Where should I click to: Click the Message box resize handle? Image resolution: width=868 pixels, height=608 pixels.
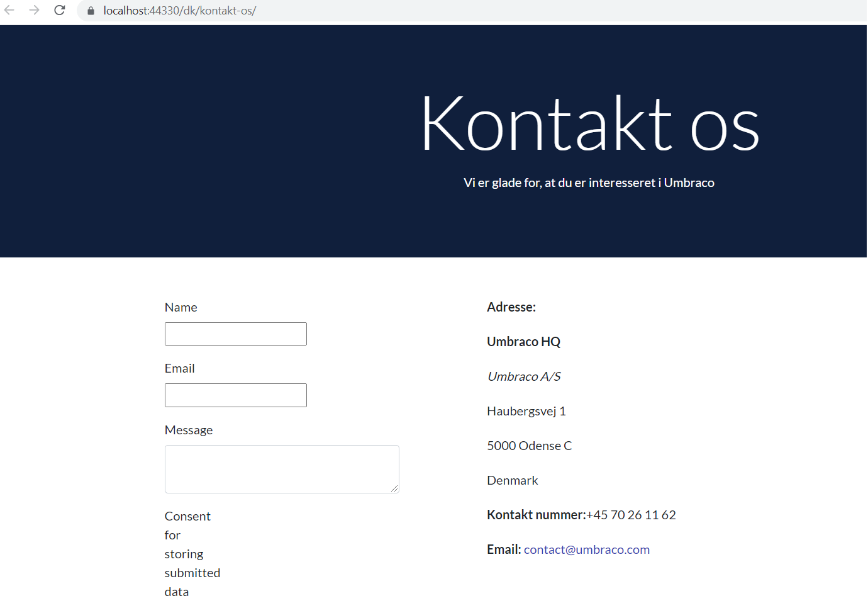pos(394,488)
